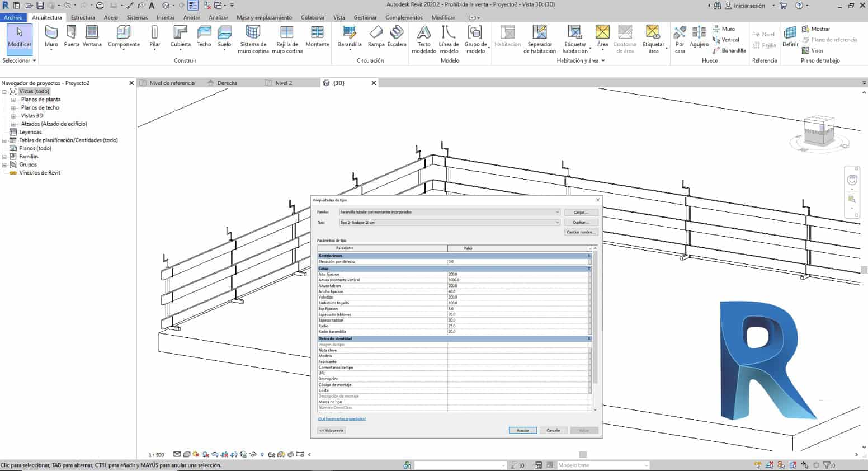
Task: Select the Montante mullion tool
Action: click(x=317, y=36)
